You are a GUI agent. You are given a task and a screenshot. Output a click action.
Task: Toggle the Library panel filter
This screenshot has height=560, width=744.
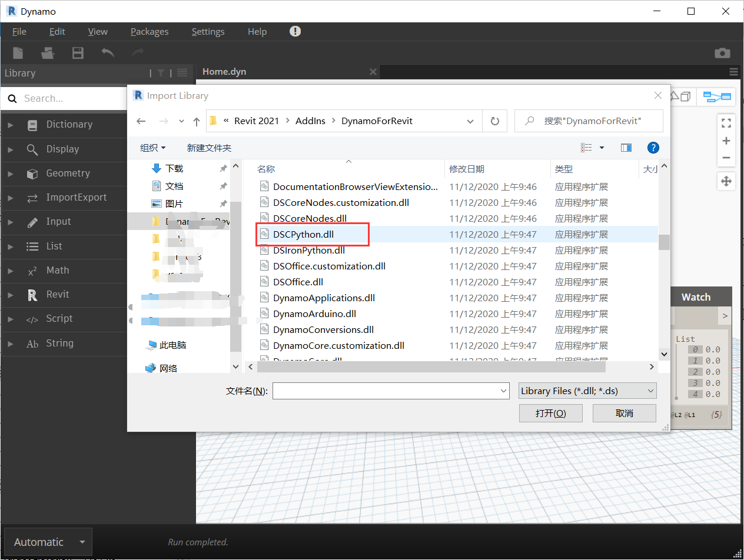pos(160,73)
